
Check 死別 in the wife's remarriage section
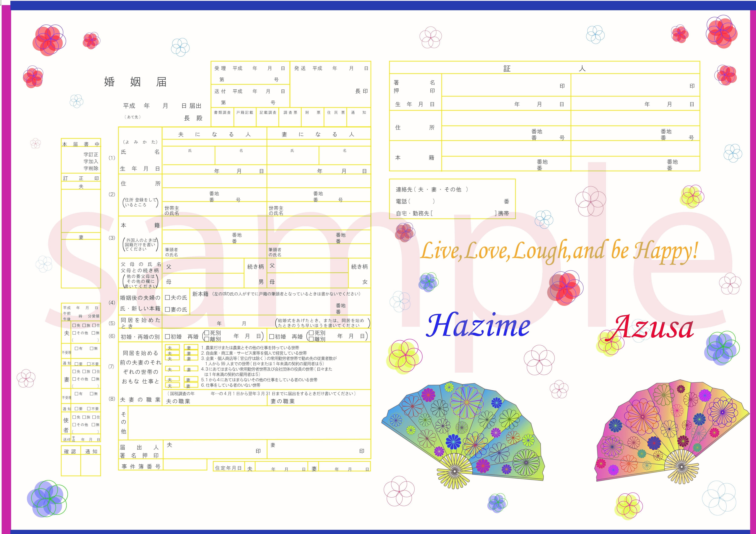click(311, 333)
